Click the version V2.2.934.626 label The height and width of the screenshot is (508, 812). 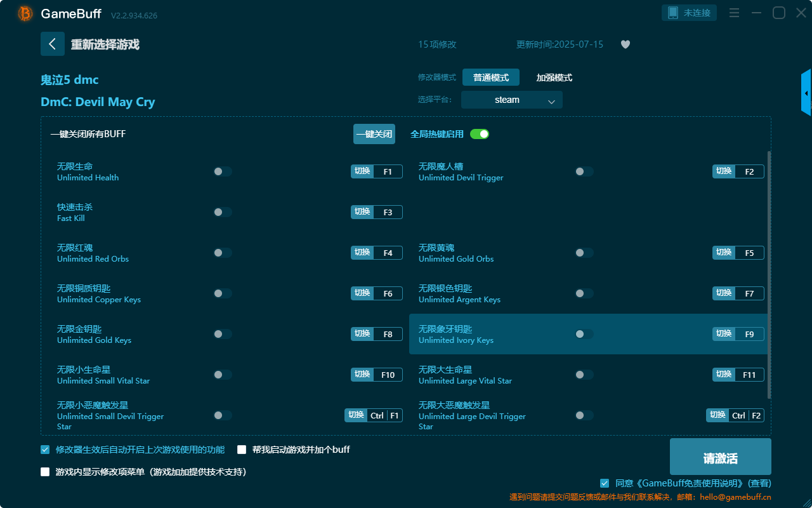coord(134,15)
